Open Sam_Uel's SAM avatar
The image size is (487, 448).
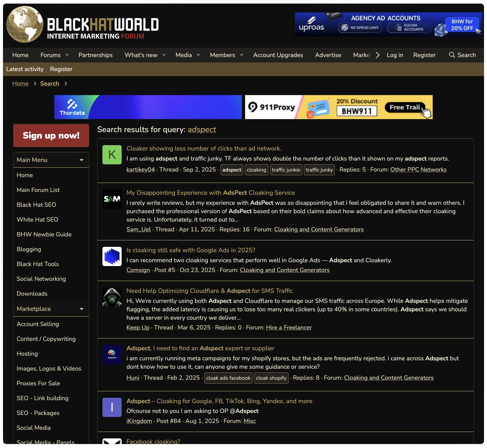(112, 199)
